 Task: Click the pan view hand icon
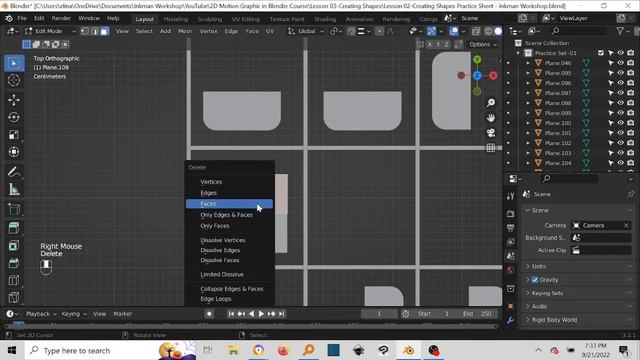[491, 118]
